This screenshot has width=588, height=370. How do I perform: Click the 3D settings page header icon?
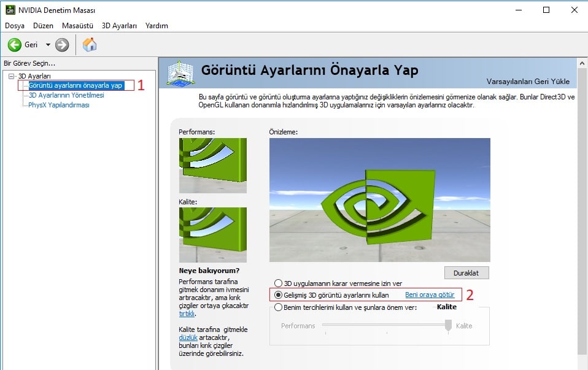180,73
